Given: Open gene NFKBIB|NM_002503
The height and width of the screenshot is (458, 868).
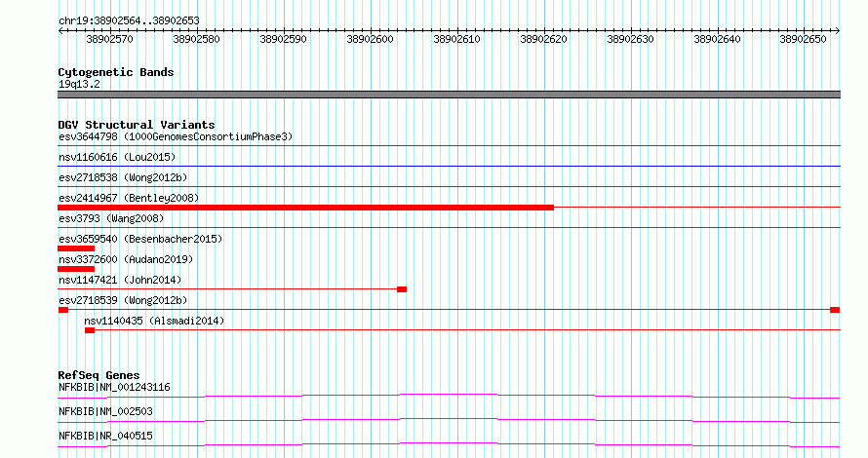Looking at the screenshot, I should tap(105, 411).
